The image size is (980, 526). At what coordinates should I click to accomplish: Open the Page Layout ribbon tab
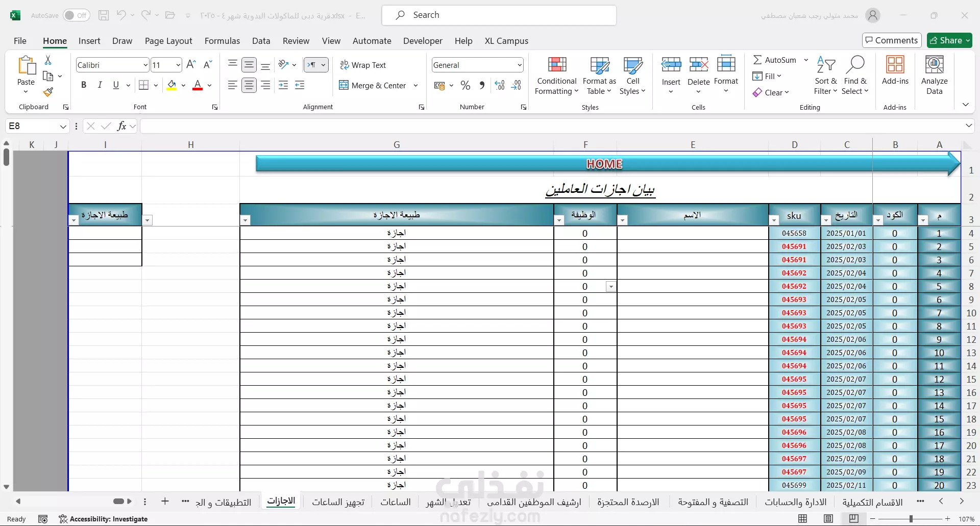tap(168, 41)
